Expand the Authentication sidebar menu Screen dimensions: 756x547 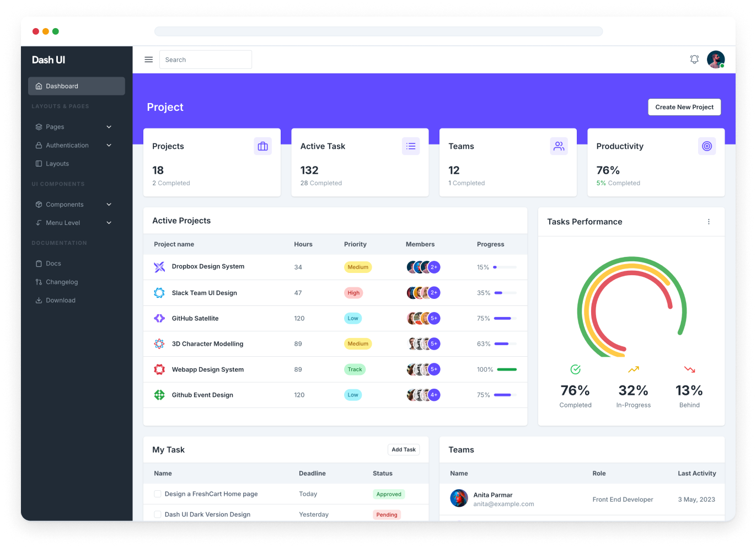click(x=73, y=146)
